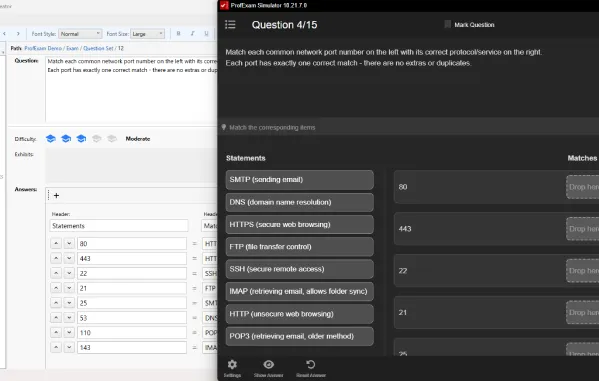Open the ProfExam Demo breadcrumb link
This screenshot has width=599, height=381.
point(43,49)
